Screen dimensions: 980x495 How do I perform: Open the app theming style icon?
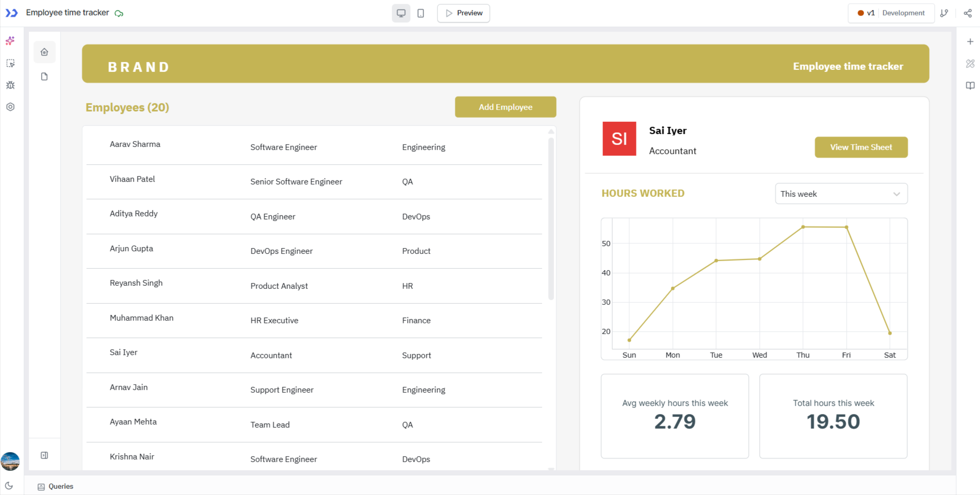coord(970,64)
